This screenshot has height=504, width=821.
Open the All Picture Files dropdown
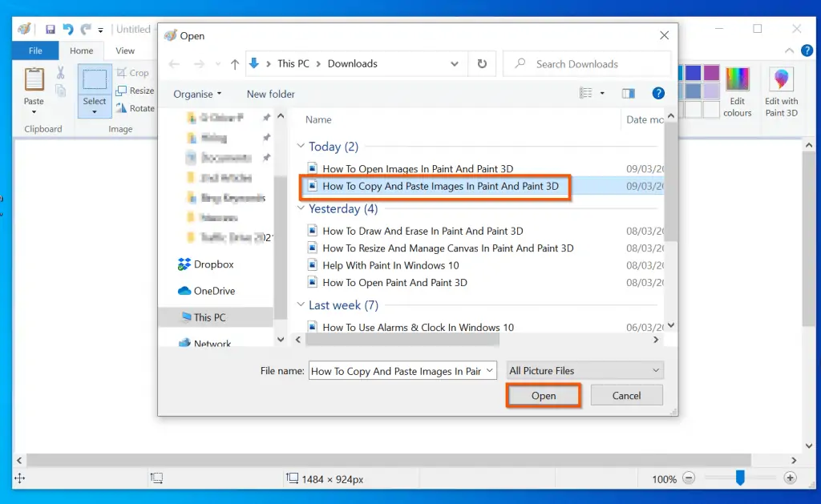coord(584,370)
